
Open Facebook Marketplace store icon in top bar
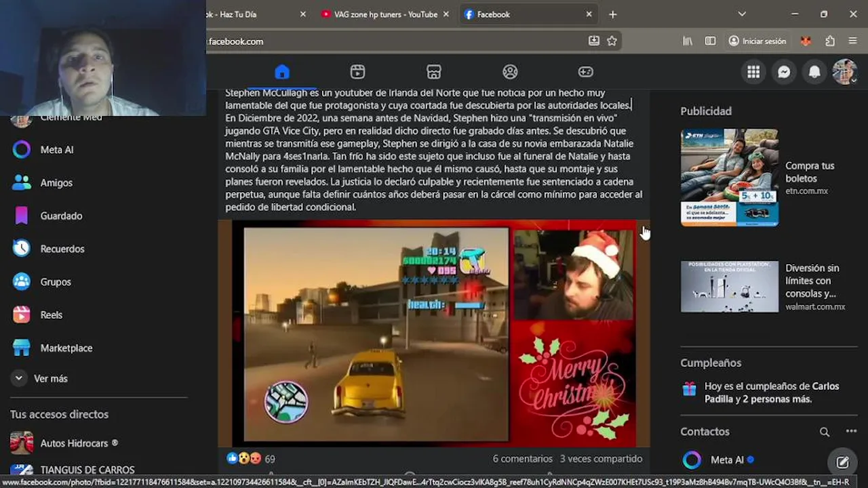(434, 72)
